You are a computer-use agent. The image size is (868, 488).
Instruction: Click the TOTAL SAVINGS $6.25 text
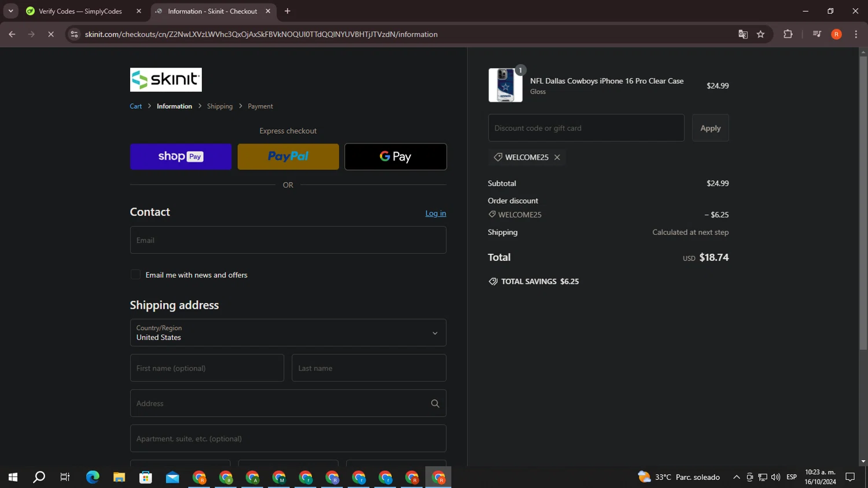point(540,282)
